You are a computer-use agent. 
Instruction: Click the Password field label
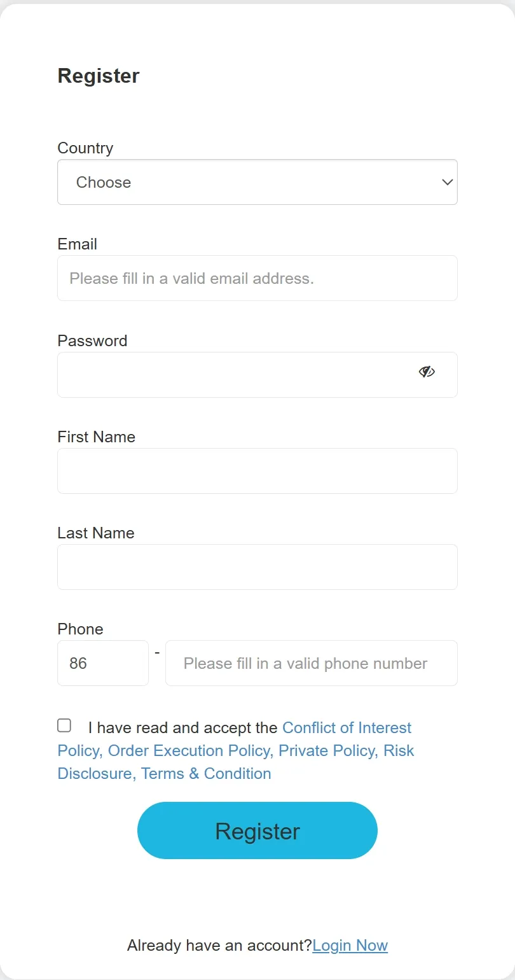(92, 341)
